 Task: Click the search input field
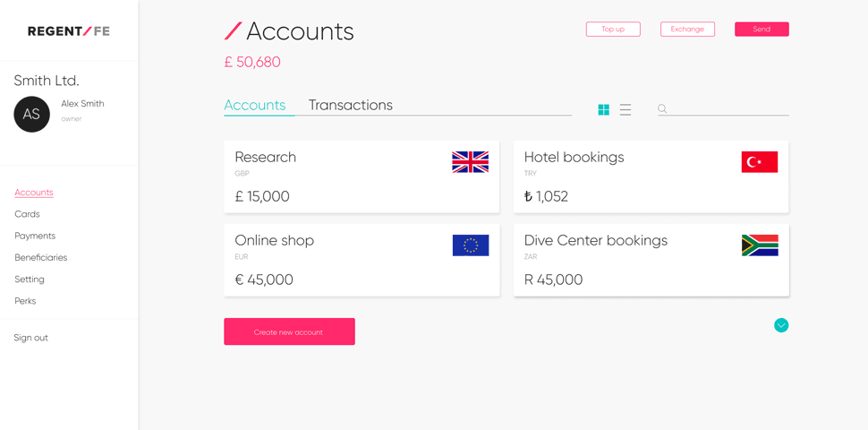[728, 109]
